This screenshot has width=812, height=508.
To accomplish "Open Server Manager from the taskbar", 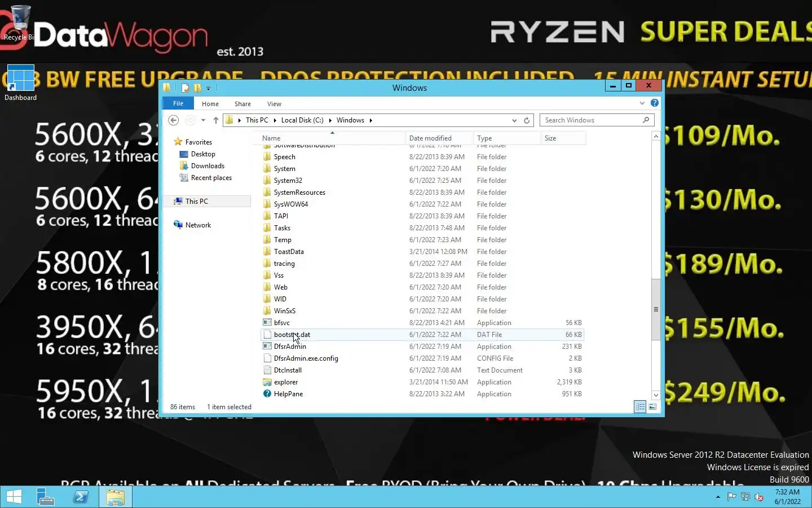I will (x=45, y=497).
